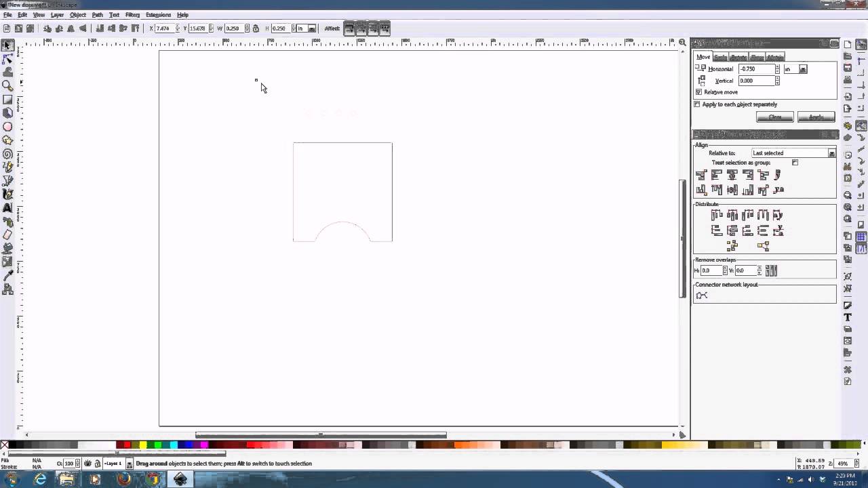Pick the cyan palette swatch
The height and width of the screenshot is (488, 868).
point(174,445)
